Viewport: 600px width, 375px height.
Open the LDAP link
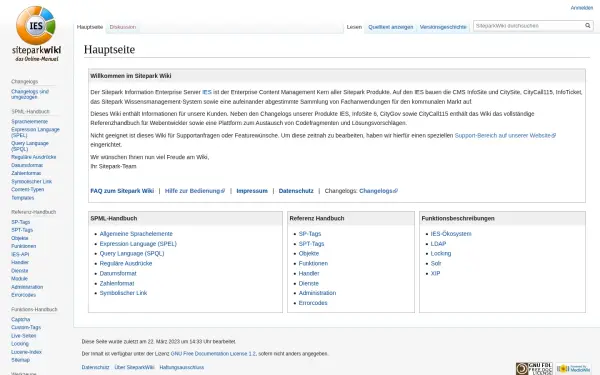click(438, 244)
